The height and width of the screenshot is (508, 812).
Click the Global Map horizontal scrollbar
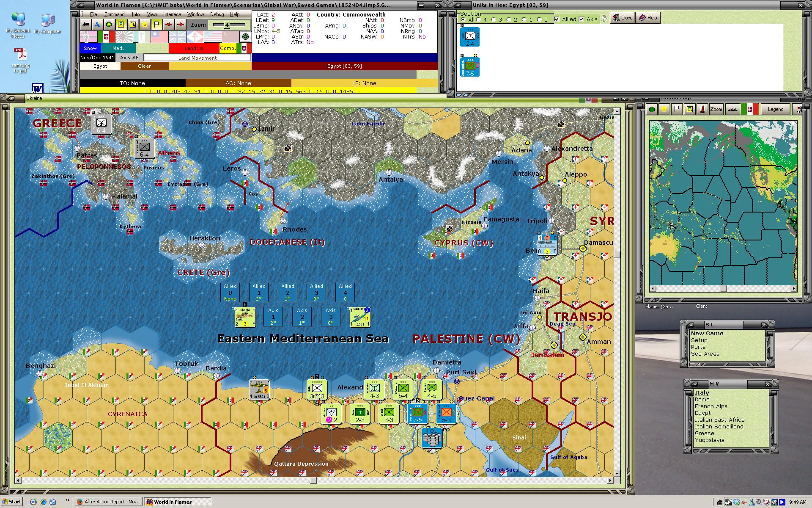[x=724, y=289]
